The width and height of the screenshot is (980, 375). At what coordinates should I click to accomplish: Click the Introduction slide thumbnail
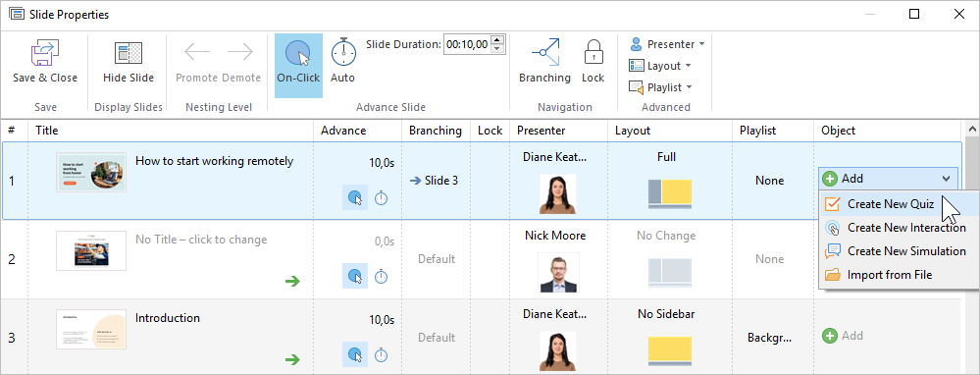[91, 329]
